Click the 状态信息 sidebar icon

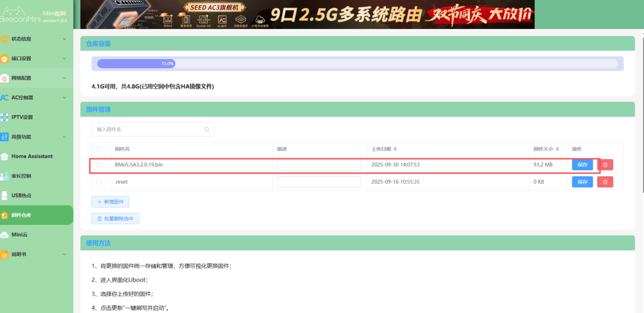5,39
